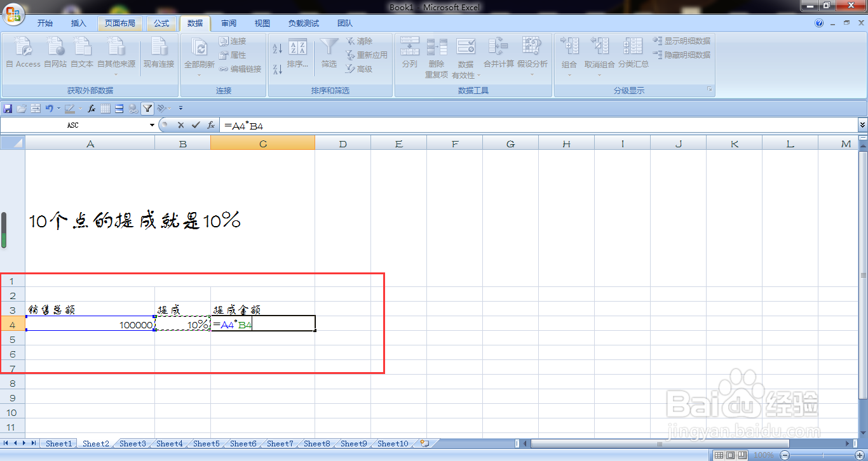Toggle the Filter (筛选) funnel in ribbon

[x=329, y=53]
